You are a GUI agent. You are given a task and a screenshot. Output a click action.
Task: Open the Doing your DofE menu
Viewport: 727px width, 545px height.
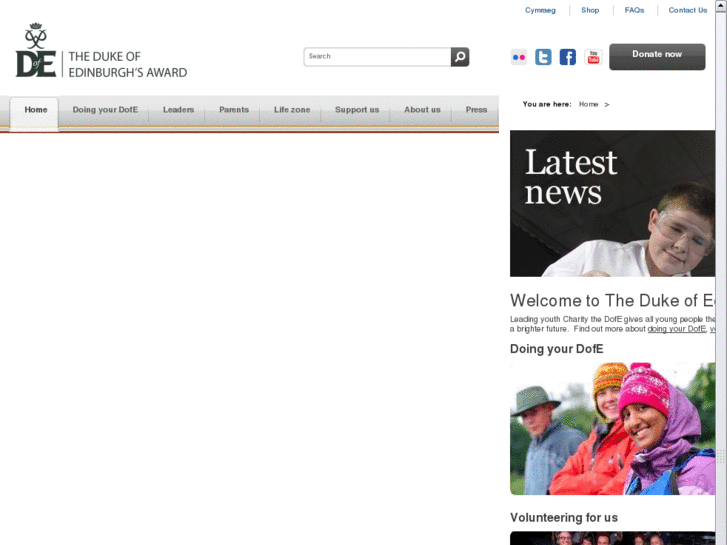coord(105,110)
